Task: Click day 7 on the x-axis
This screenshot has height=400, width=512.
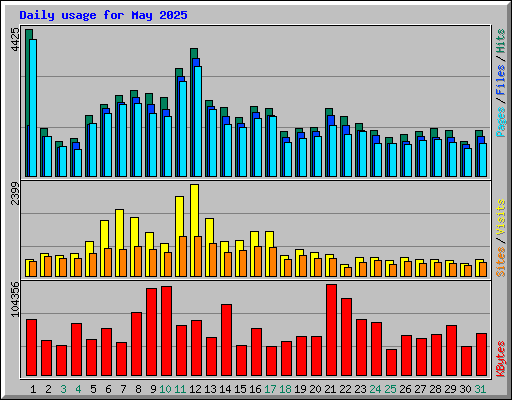Action: (123, 389)
